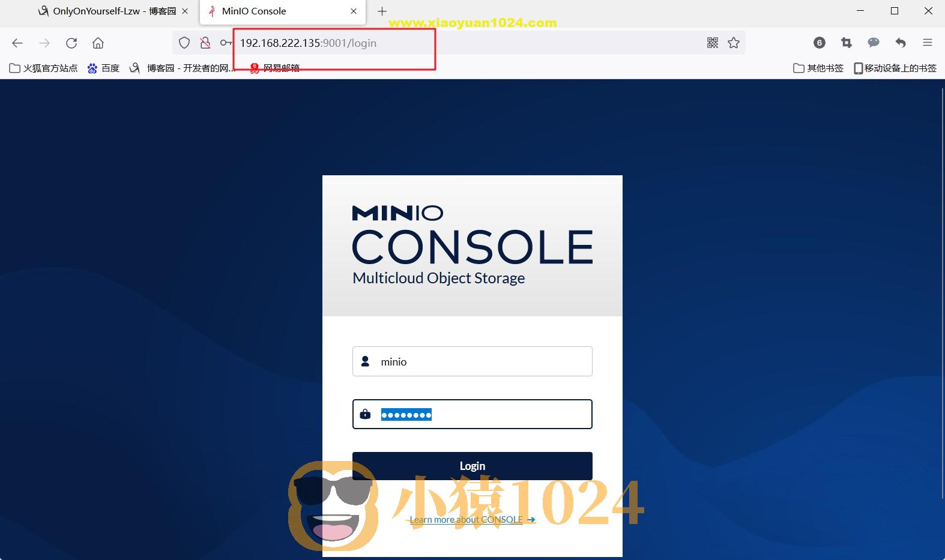Screen dimensions: 945x560
Task: Open a new tab with the plus button
Action: (382, 11)
